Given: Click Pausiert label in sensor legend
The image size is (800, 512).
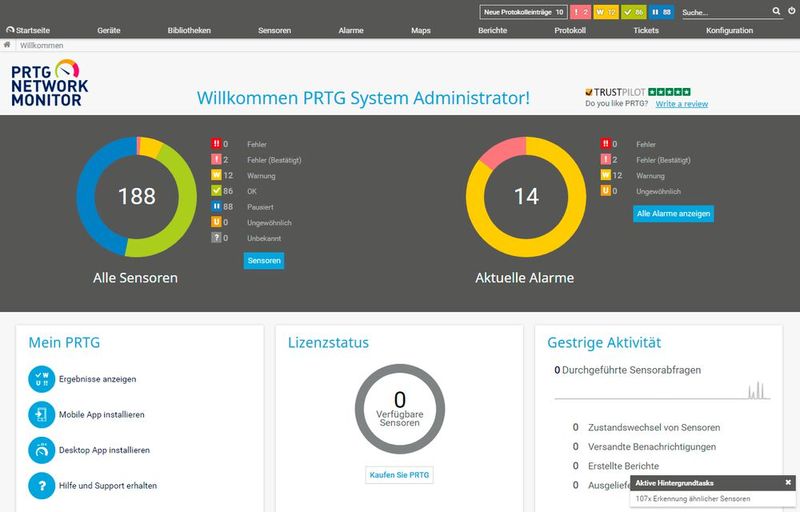Looking at the screenshot, I should click(x=260, y=207).
